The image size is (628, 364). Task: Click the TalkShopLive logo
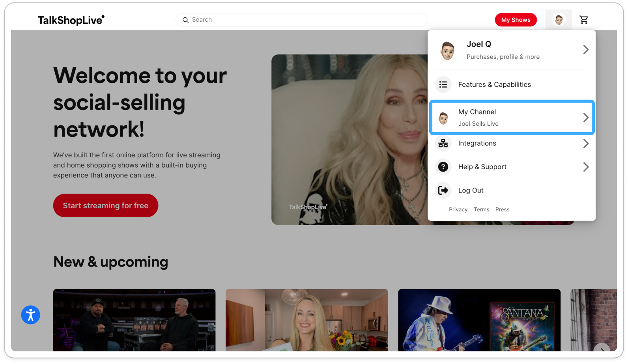click(71, 20)
